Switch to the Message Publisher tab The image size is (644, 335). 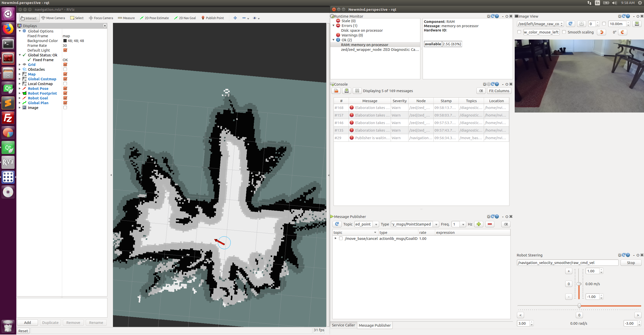click(x=375, y=325)
